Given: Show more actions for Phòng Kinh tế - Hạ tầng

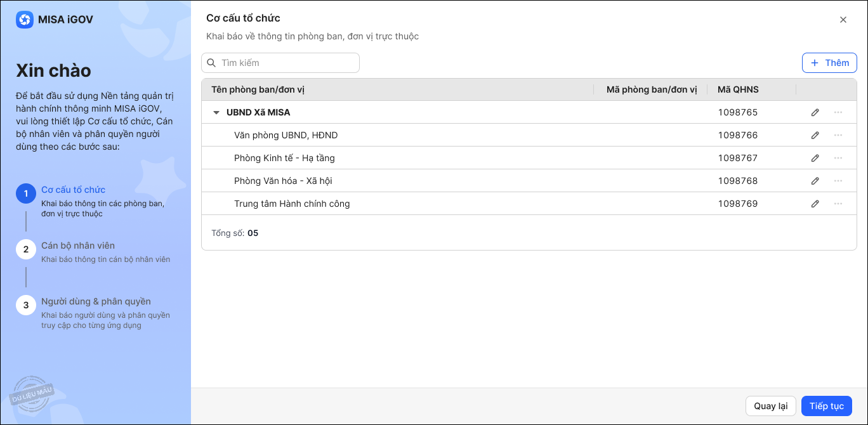Looking at the screenshot, I should click(x=838, y=158).
